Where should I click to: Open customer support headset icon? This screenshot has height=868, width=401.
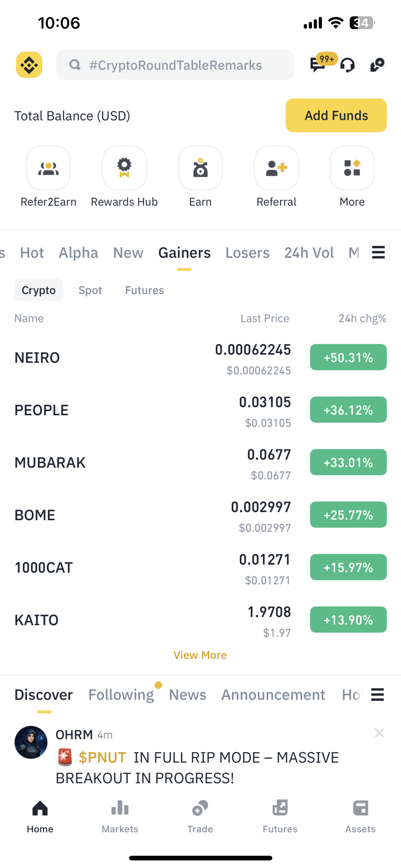(347, 65)
